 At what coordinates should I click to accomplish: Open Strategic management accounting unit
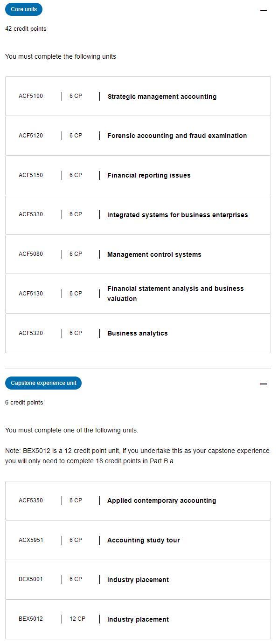pos(138,96)
